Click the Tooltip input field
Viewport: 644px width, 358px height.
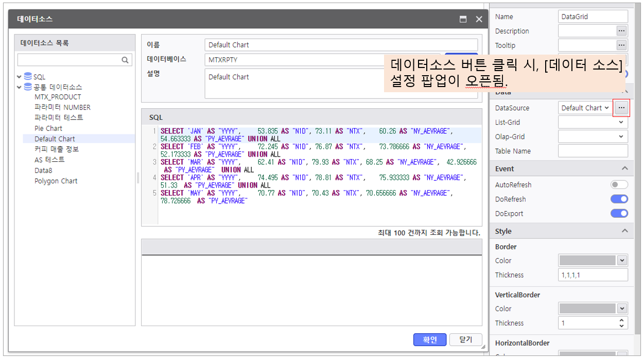587,45
